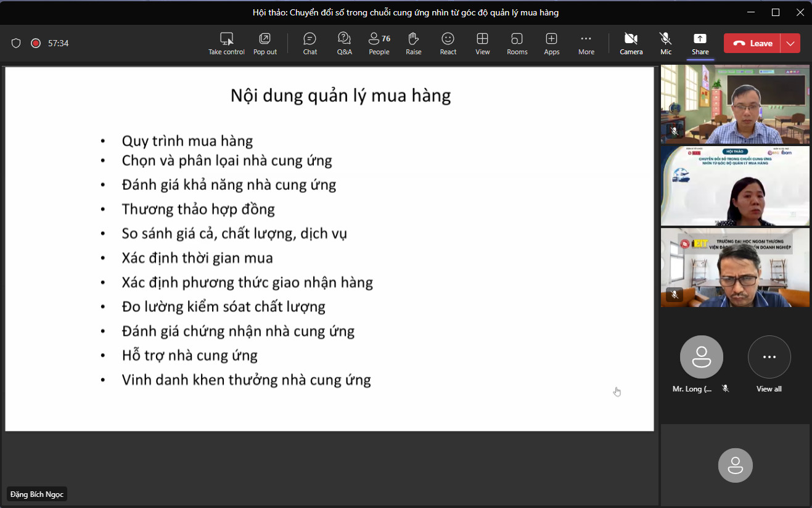Expand the Leave options arrow
Viewport: 812px width, 508px height.
coord(790,44)
